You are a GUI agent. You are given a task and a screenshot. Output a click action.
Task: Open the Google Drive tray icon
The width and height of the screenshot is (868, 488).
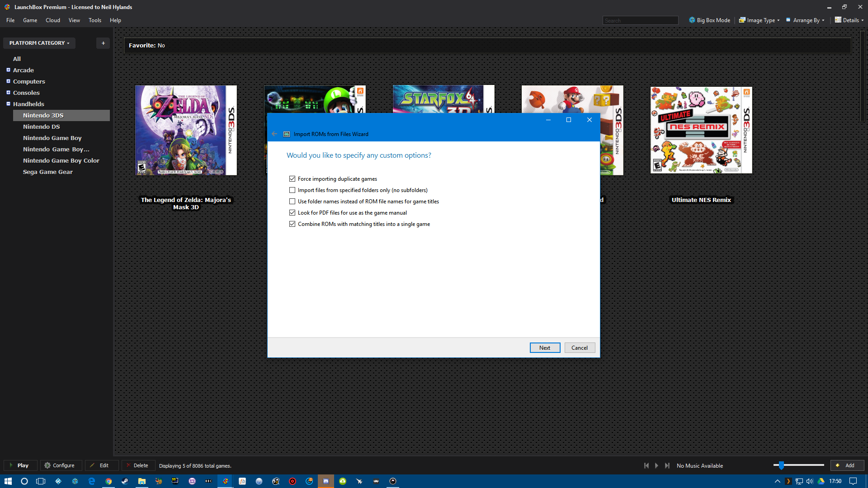pos(821,481)
